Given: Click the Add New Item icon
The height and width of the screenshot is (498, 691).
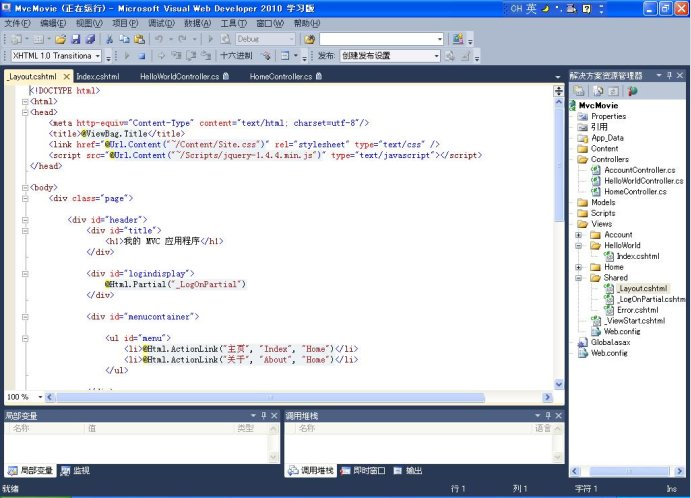Looking at the screenshot, I should (38, 39).
